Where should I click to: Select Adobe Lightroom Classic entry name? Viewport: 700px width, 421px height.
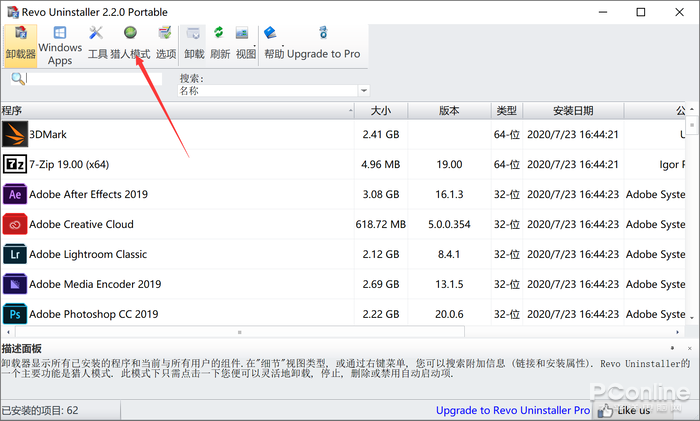point(88,254)
